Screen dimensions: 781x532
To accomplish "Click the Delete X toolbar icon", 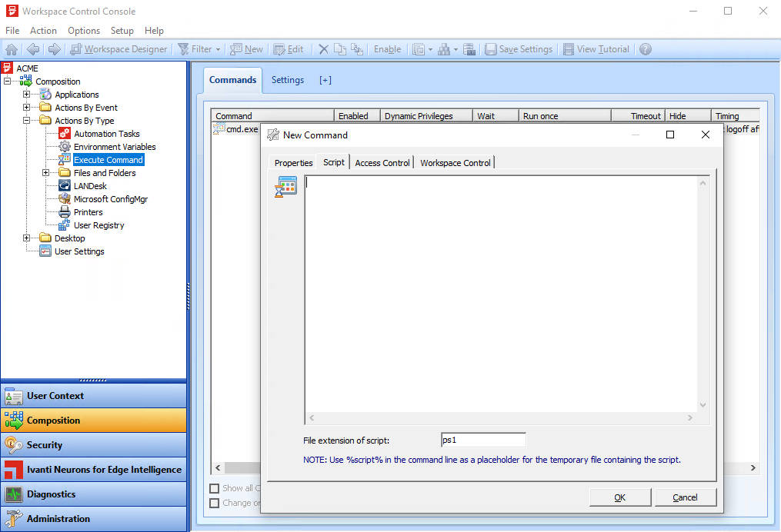I will click(x=324, y=49).
